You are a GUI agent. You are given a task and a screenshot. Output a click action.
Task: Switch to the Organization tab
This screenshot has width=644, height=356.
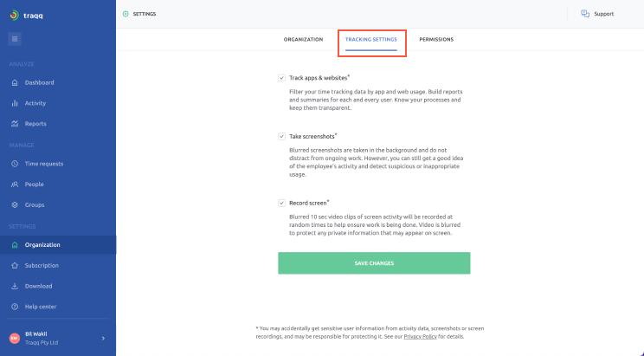coord(303,40)
